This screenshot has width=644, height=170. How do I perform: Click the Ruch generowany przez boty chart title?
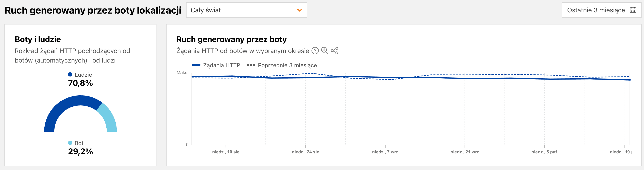(x=231, y=39)
